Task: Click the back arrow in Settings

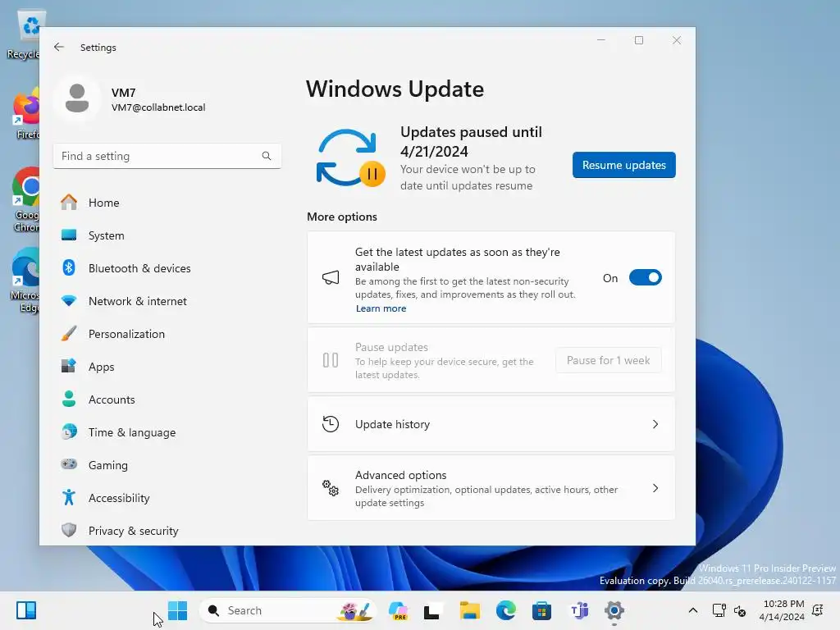Action: coord(59,47)
